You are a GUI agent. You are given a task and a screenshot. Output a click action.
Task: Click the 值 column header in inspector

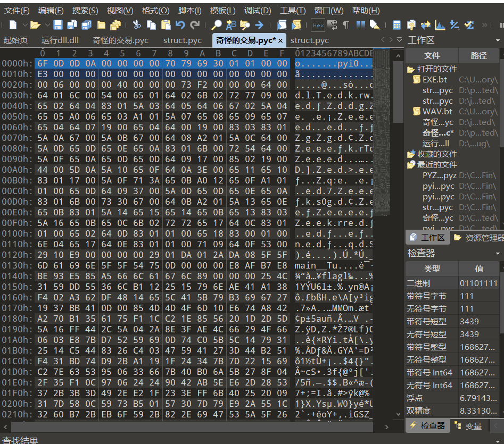478,269
